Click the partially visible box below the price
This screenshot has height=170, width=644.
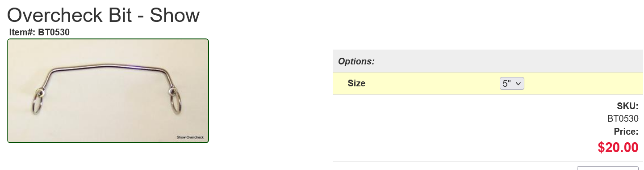point(608,168)
